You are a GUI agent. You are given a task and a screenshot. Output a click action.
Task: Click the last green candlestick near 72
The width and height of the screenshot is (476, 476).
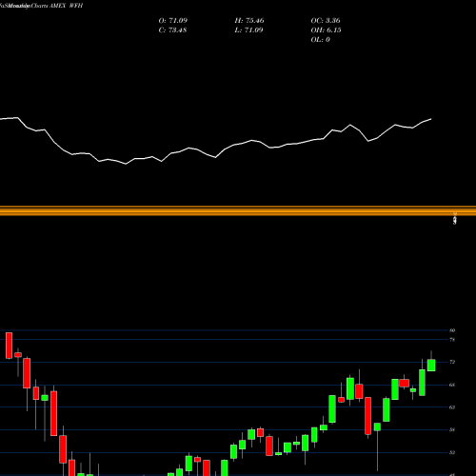431,365
